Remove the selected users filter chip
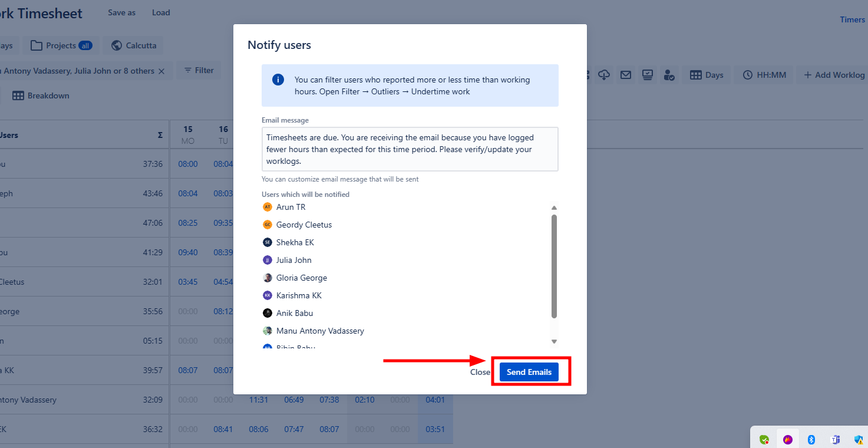The width and height of the screenshot is (868, 448). point(161,71)
